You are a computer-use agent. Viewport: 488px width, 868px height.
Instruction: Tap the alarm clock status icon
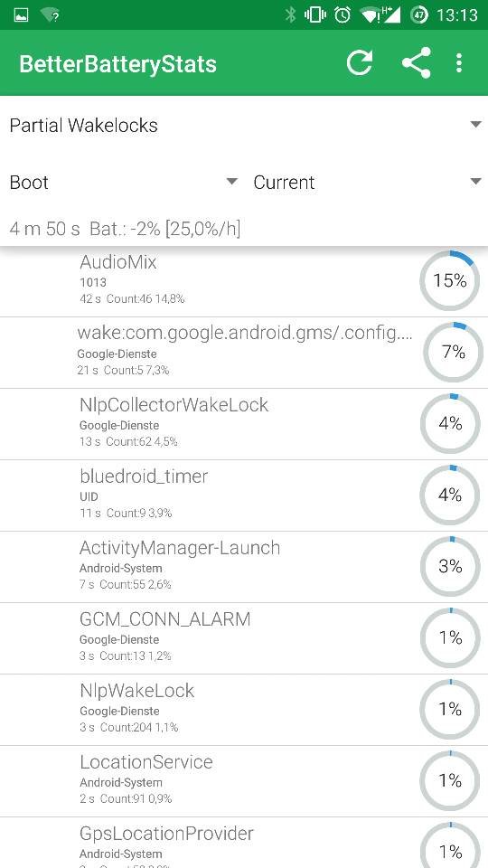[x=343, y=15]
